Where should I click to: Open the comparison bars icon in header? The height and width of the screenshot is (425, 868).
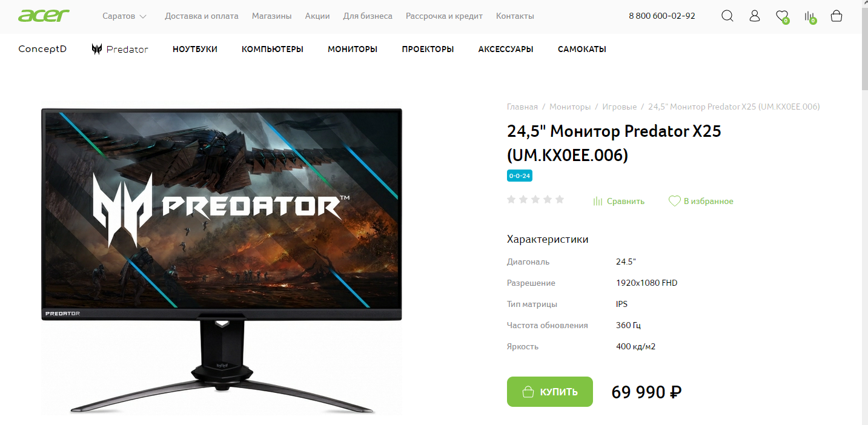tap(810, 17)
